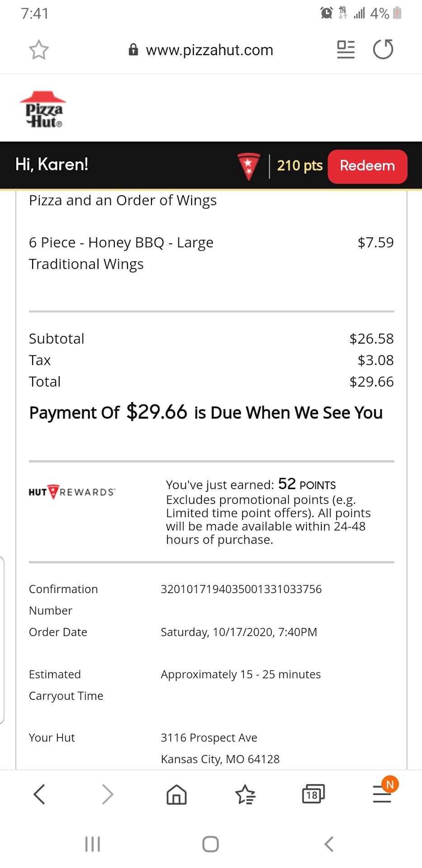Tap the 210 pts rewards balance
Screen dimensions: 422x868
(x=300, y=165)
